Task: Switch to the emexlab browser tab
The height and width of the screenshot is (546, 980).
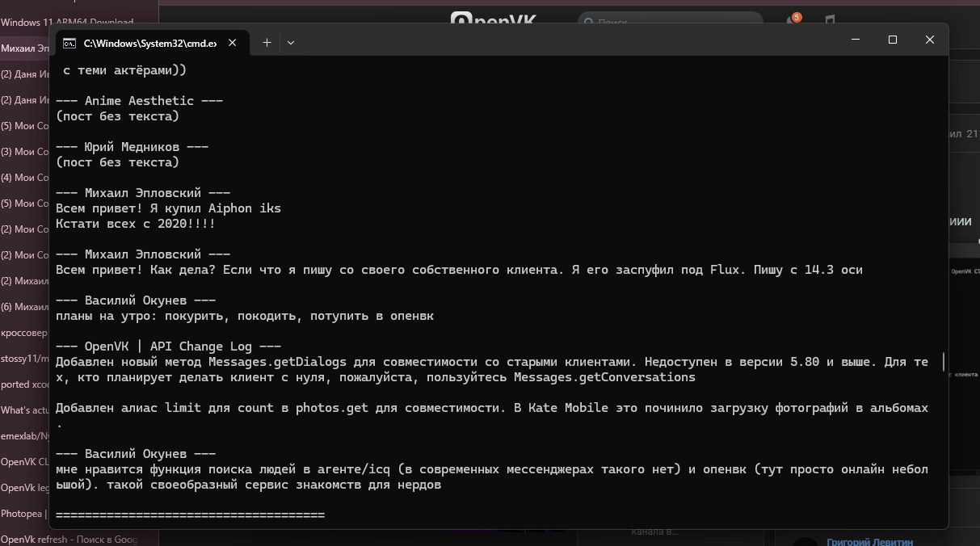Action: point(26,436)
